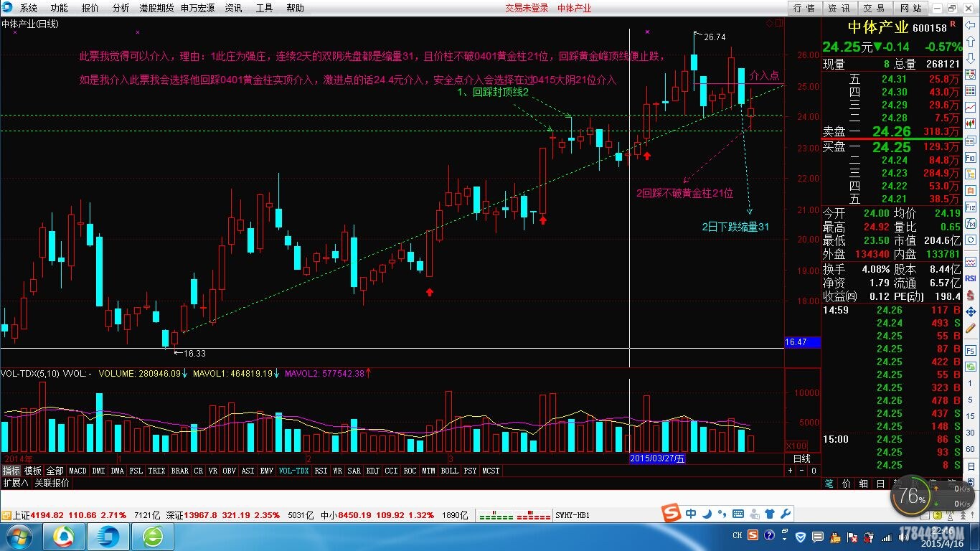The width and height of the screenshot is (980, 551).
Task: Open the 分析 menu
Action: point(121,8)
